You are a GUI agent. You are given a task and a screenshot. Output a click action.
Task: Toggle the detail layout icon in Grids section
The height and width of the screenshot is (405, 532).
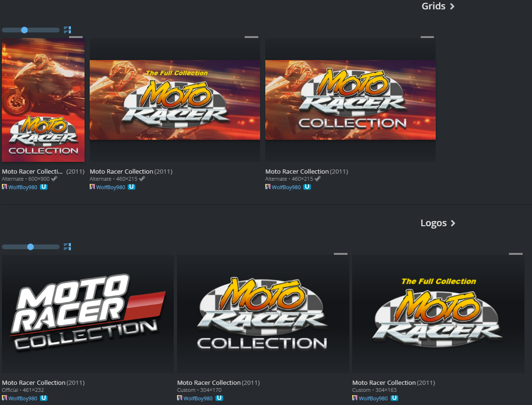67,30
